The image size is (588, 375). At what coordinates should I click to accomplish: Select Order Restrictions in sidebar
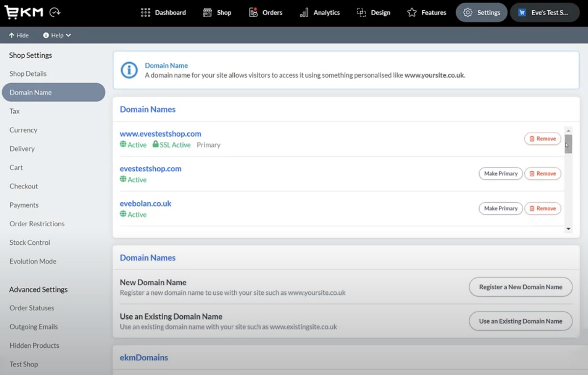(37, 224)
